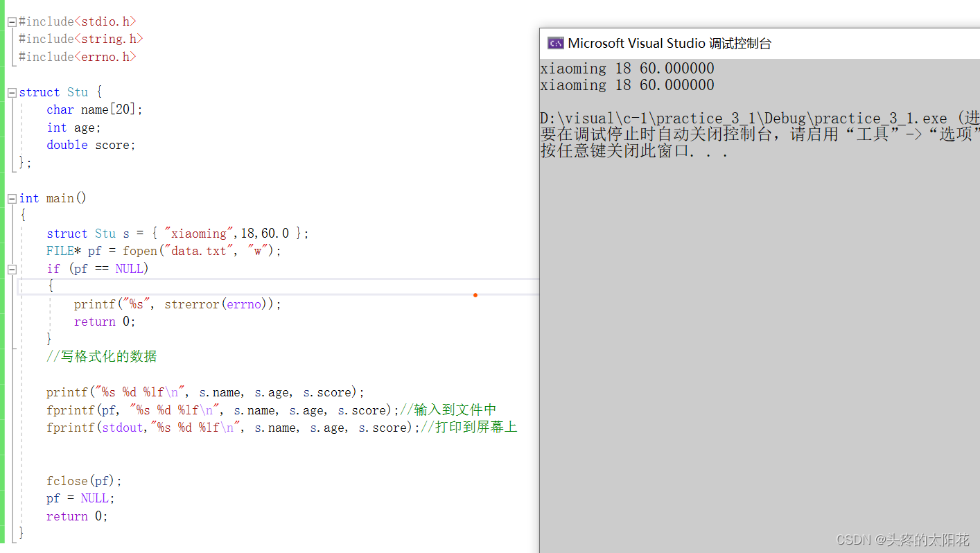The image size is (980, 553).
Task: Click the printf strerror(errno) line
Action: [177, 304]
